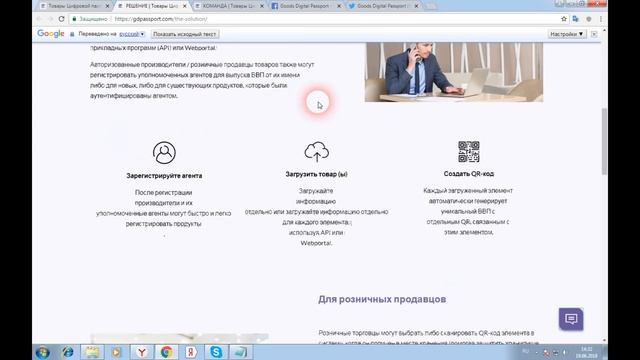Click 'Загрузить товар (ы)' heading
Image resolution: width=640 pixels, height=360 pixels.
tap(316, 174)
